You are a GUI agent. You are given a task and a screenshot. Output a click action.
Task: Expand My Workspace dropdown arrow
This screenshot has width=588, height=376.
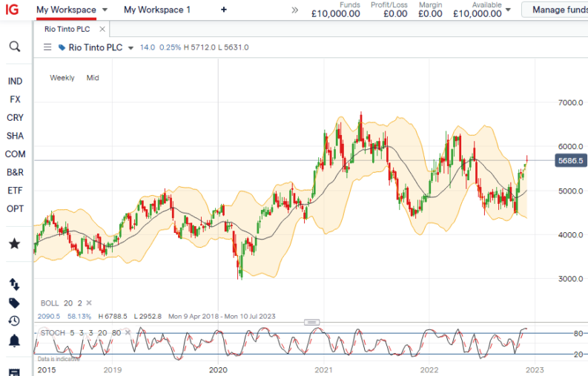pos(105,10)
